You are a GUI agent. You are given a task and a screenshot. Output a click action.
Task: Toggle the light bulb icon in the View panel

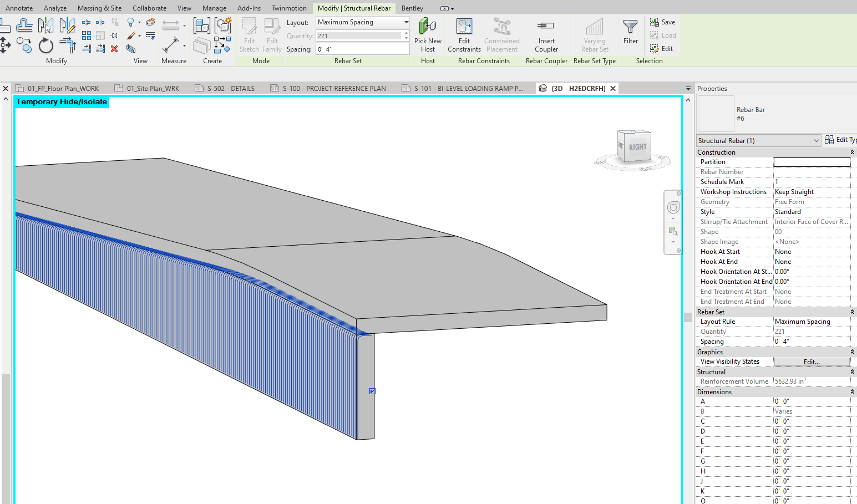131,22
